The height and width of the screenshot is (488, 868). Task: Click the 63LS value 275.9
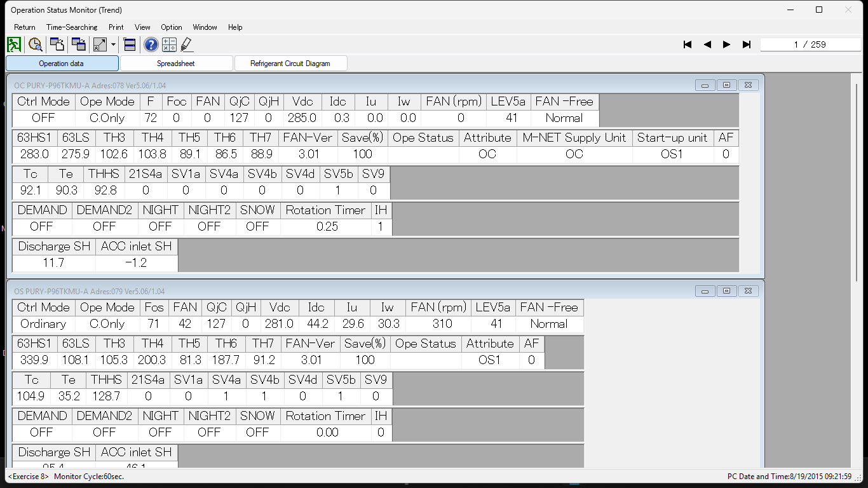point(76,154)
